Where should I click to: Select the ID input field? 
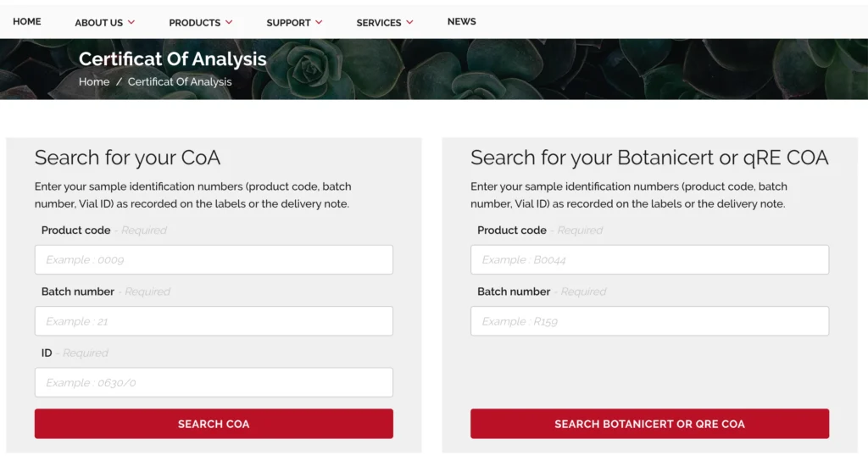point(214,382)
